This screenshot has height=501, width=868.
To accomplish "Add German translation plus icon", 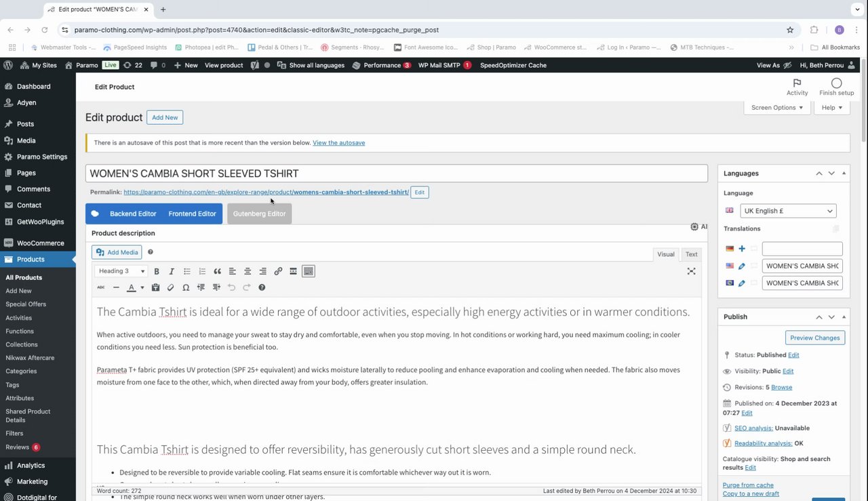I will (x=742, y=249).
